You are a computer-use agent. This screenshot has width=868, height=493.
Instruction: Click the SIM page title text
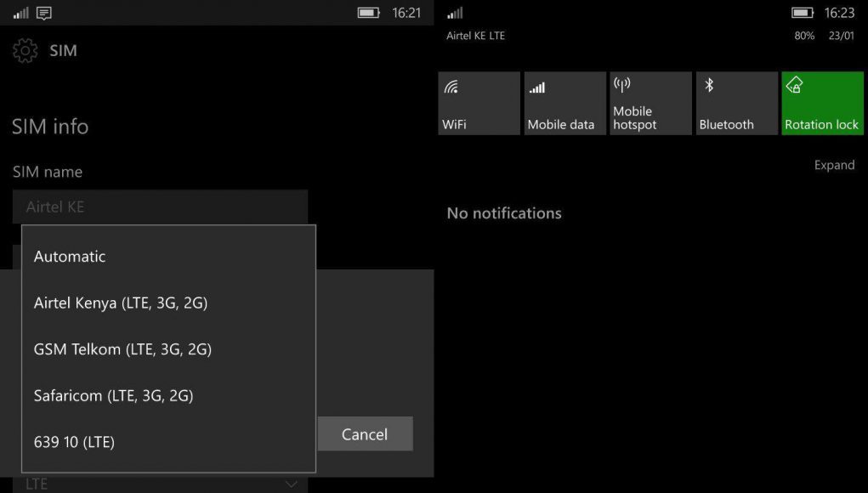[x=63, y=50]
